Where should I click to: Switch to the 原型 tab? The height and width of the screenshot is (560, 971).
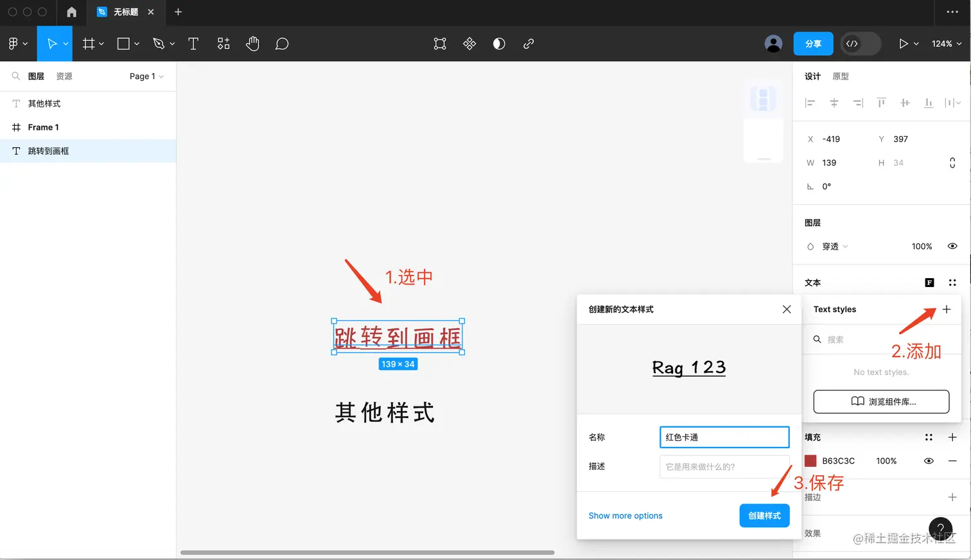tap(841, 76)
